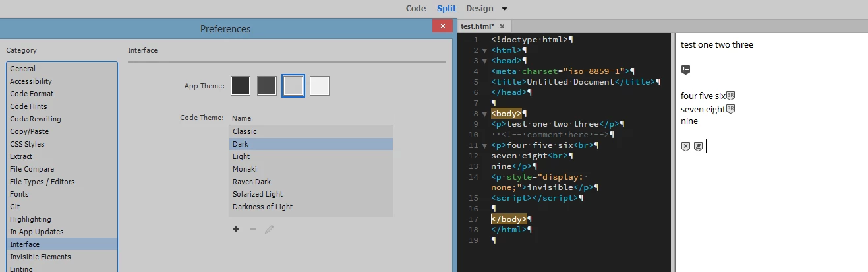868x272 pixels.
Task: Collapse the paragraph block on line 11
Action: pyautogui.click(x=484, y=145)
